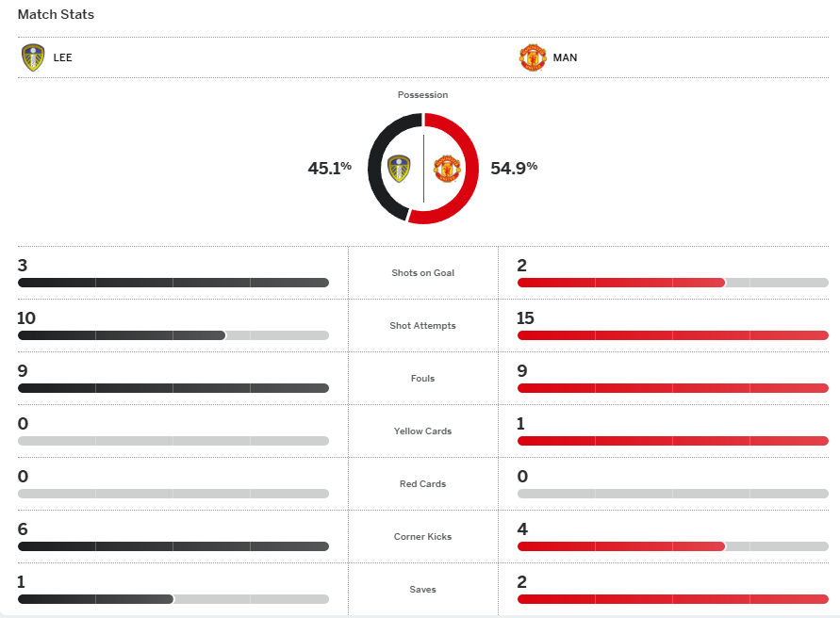Click the Manchester United Saves bar
The width and height of the screenshot is (840, 618).
point(672,599)
